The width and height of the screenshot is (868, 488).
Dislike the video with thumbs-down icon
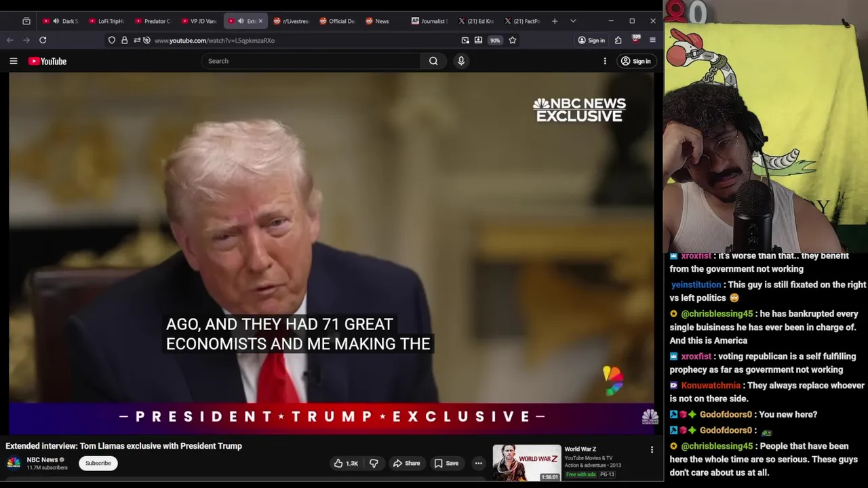tap(374, 463)
